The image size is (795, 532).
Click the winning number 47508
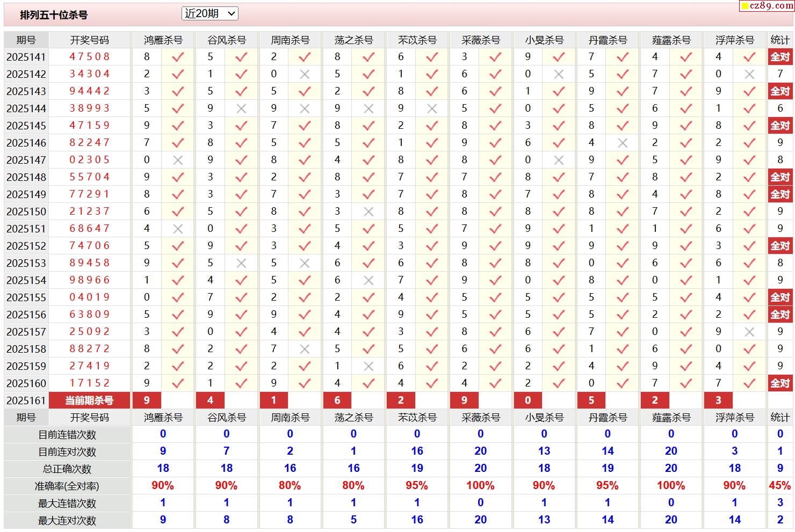[89, 57]
